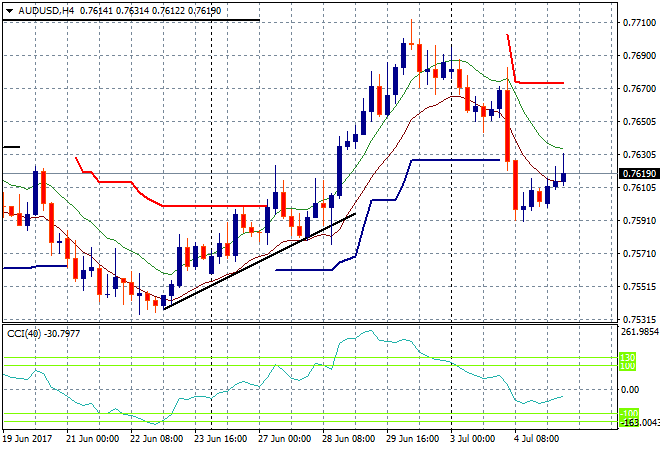Screen dimensions: 660x450
Task: Select the 29 Jun 16:00 time label
Action: 412,439
